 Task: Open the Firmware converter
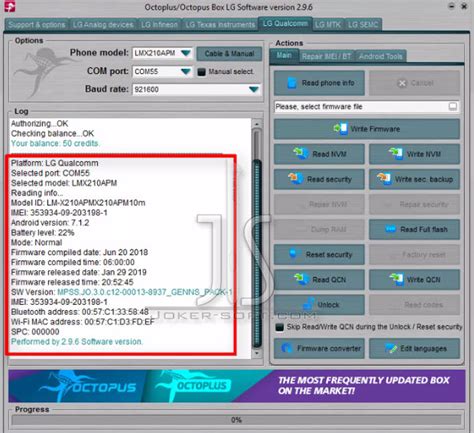pyautogui.click(x=319, y=349)
